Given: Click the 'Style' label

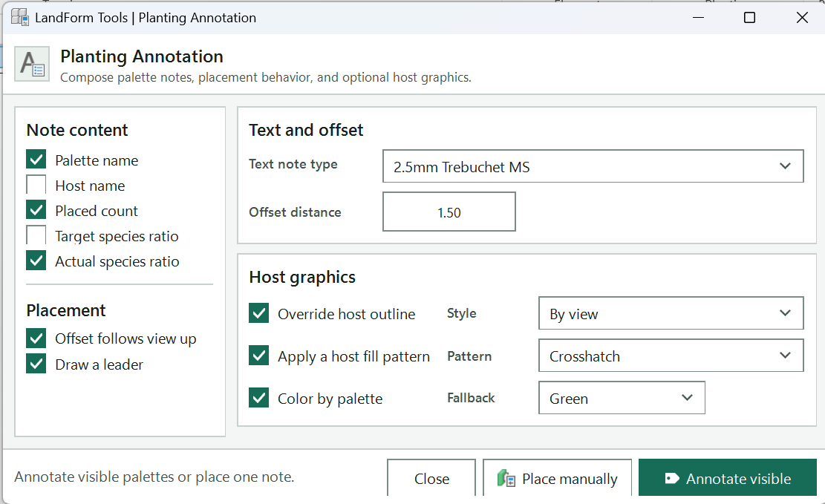Looking at the screenshot, I should pyautogui.click(x=461, y=313).
